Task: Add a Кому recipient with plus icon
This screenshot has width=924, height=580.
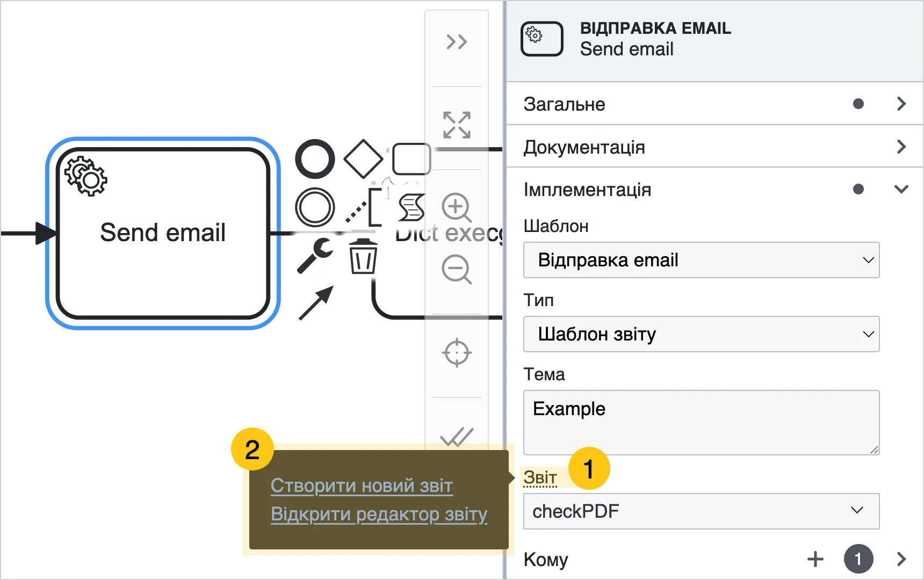Action: 815,559
